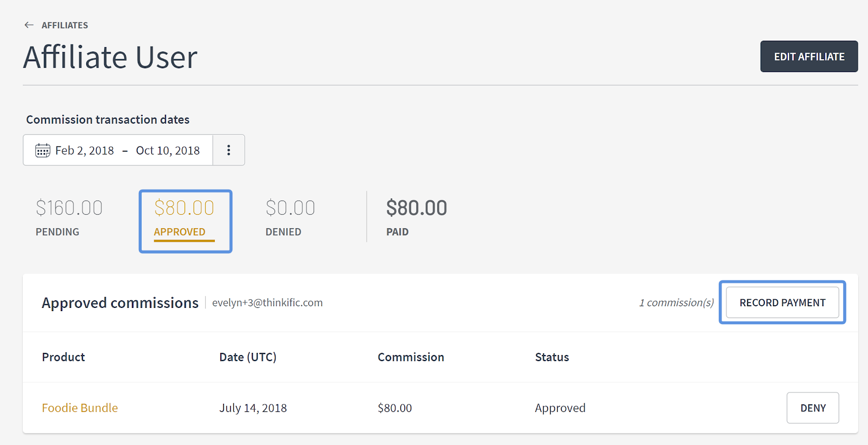Open the Foodie Bundle product link

pyautogui.click(x=80, y=408)
